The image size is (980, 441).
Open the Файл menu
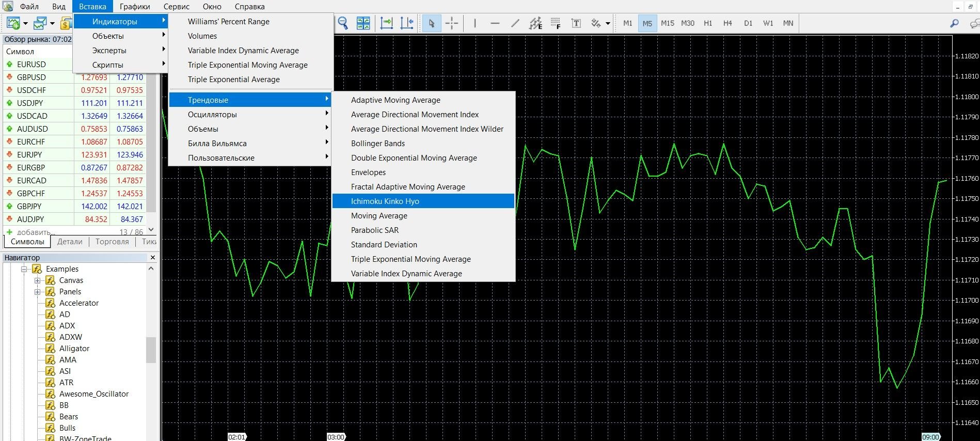[29, 7]
